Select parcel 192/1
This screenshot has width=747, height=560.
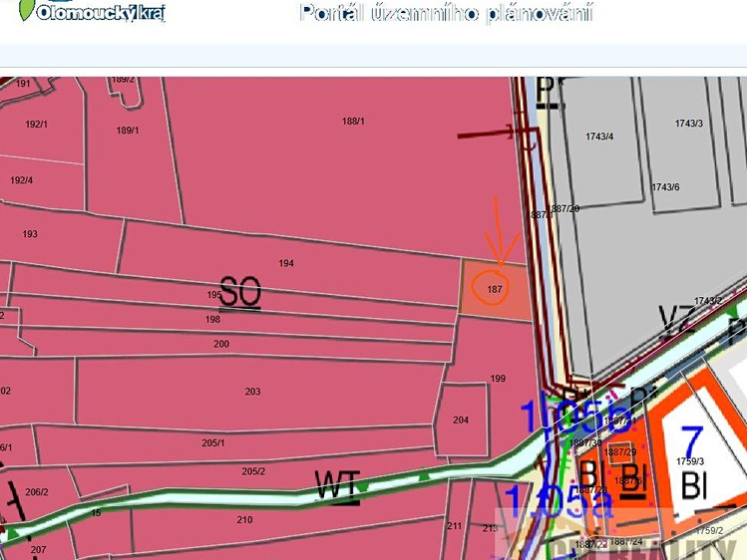(36, 125)
